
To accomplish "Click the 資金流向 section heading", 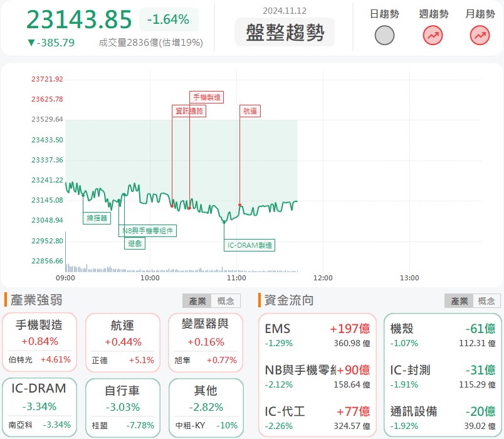I will point(288,300).
